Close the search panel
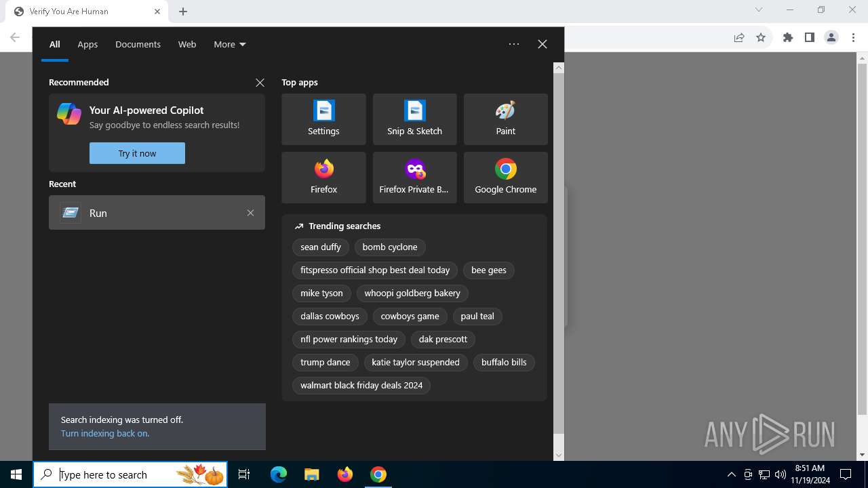Image resolution: width=868 pixels, height=488 pixels. tap(542, 44)
